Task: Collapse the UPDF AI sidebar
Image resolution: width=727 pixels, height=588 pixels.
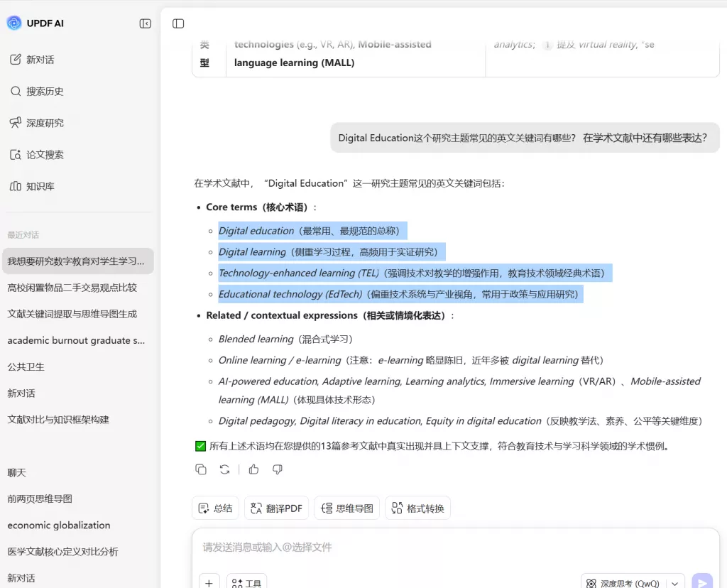Action: (x=145, y=23)
